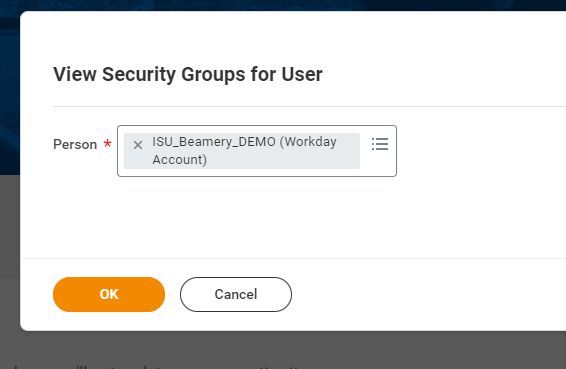Open the Person prompt list icon
The width and height of the screenshot is (566, 369).
[x=380, y=144]
